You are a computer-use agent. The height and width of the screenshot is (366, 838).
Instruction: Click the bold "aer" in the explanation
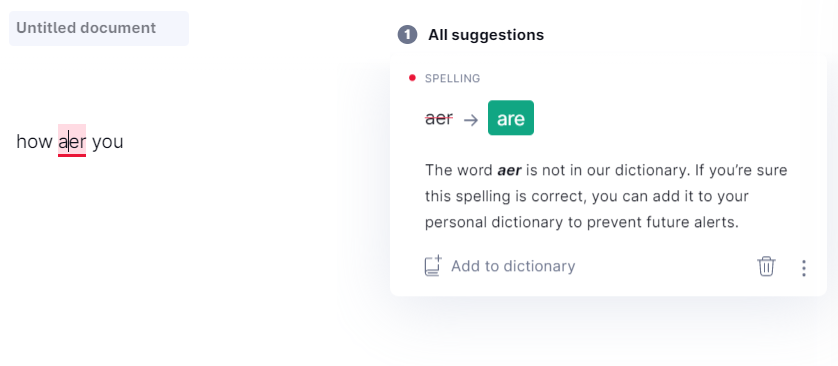click(509, 170)
